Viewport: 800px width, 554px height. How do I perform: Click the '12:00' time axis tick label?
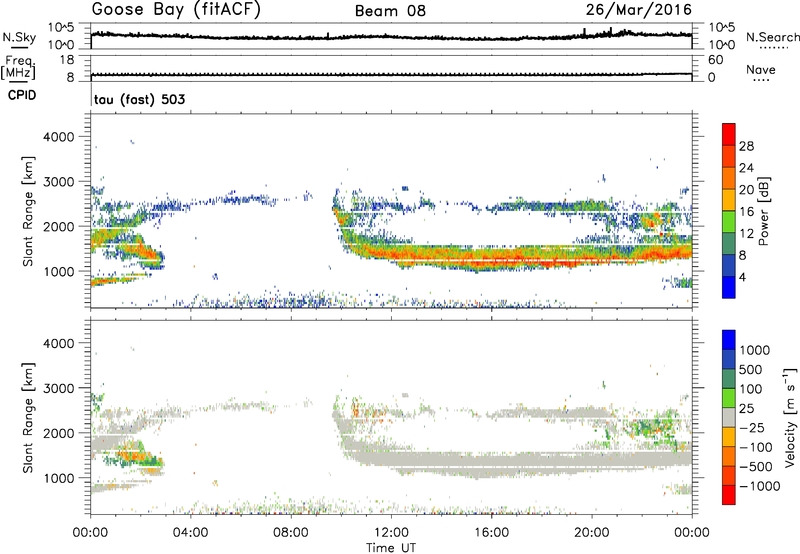tap(391, 533)
